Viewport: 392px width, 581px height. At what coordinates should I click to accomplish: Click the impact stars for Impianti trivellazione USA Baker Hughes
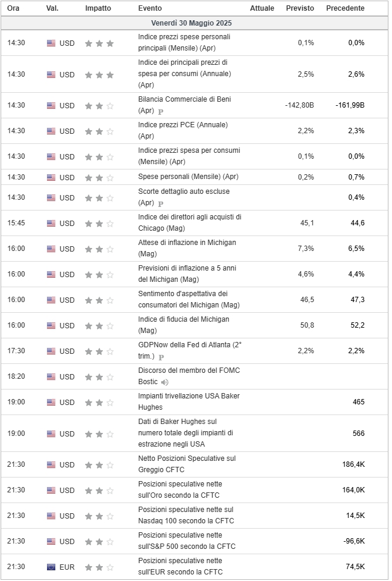click(99, 403)
